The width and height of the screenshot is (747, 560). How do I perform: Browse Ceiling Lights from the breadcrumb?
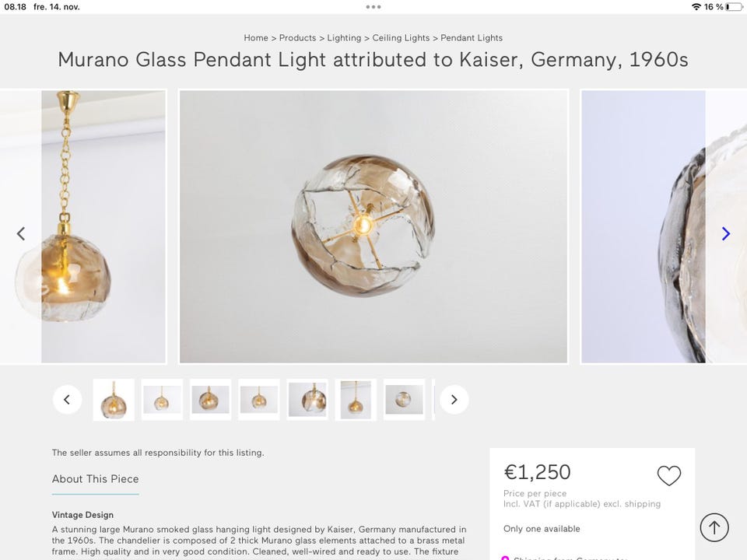click(402, 37)
